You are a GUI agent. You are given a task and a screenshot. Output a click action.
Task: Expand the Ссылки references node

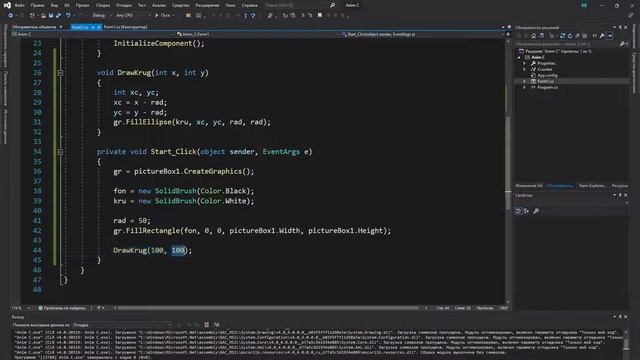click(524, 69)
